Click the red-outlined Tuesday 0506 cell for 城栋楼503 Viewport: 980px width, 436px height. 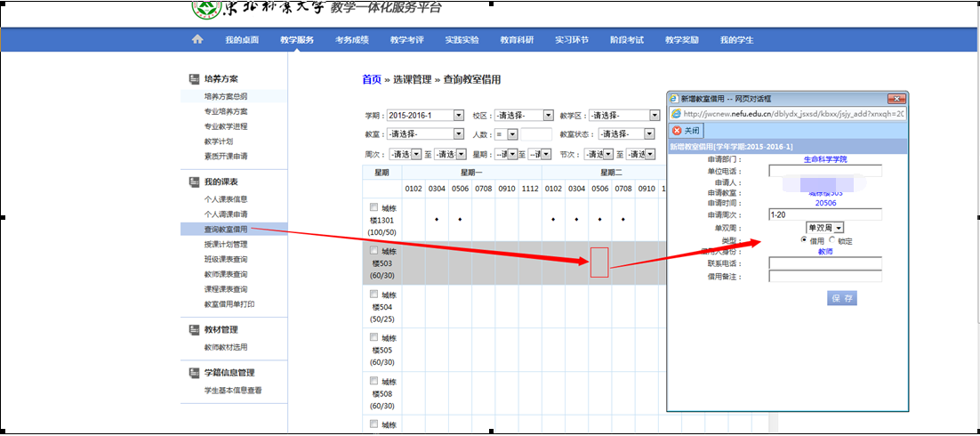[x=599, y=262]
